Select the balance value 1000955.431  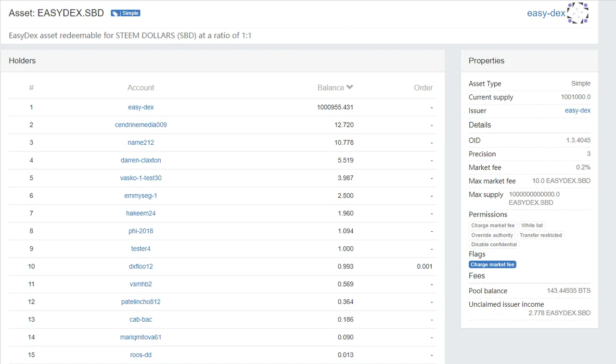point(335,107)
